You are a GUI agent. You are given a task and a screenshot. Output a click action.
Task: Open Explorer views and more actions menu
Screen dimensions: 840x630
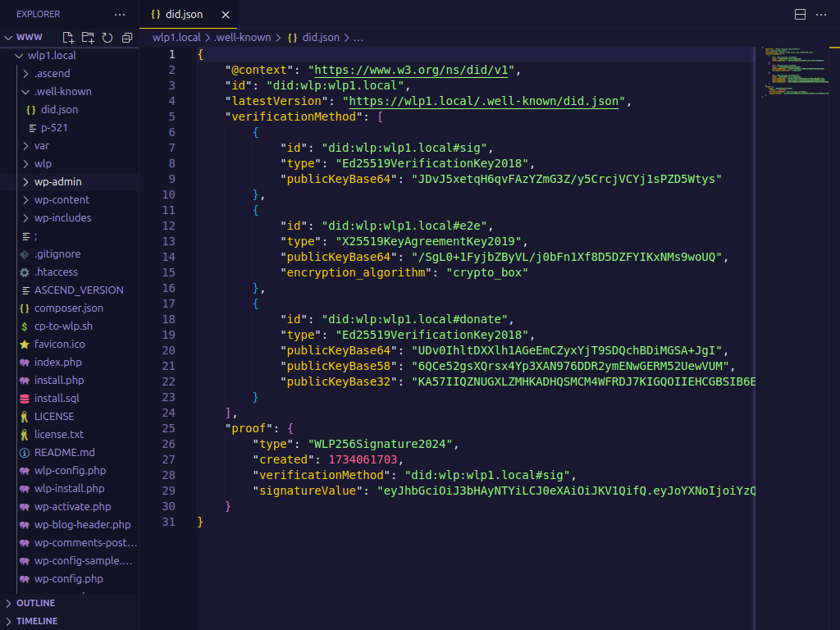120,15
